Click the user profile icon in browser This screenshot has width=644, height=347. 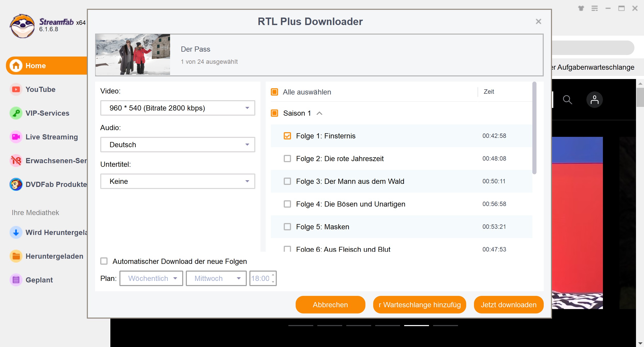tap(594, 100)
